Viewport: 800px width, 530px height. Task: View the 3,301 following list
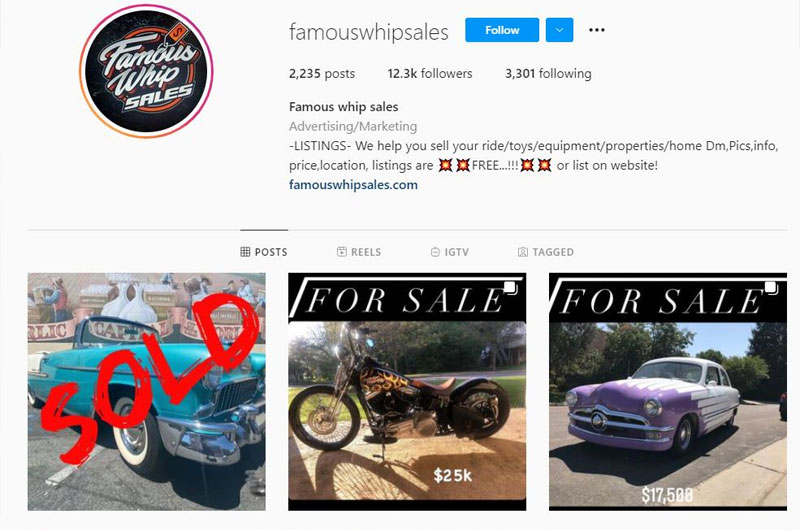(x=548, y=73)
